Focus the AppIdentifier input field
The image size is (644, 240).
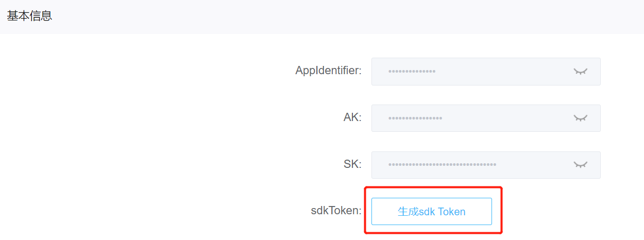pyautogui.click(x=486, y=72)
